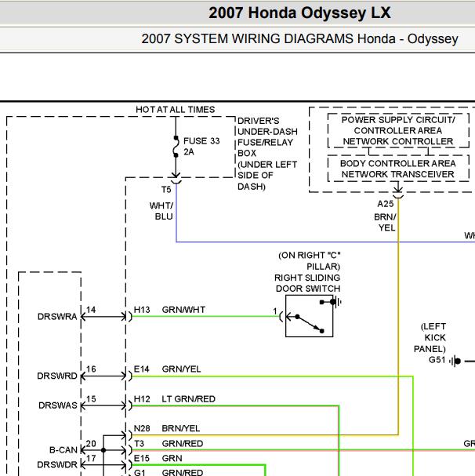Click the 'E15' terminal label
This screenshot has width=475, height=476.
click(141, 458)
